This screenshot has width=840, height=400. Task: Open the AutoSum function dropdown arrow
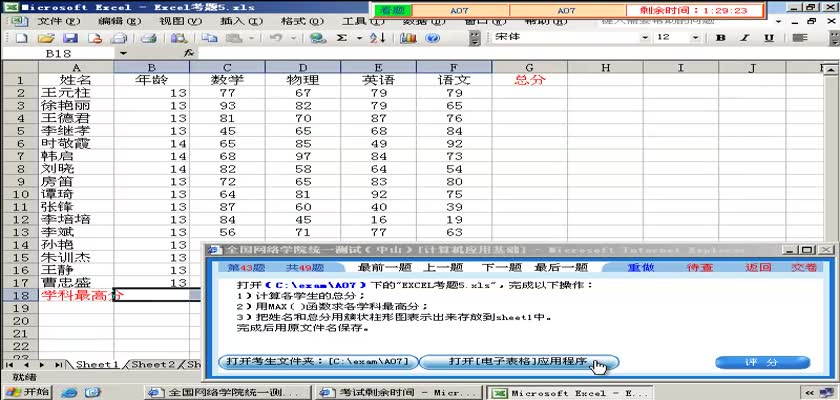coord(359,38)
